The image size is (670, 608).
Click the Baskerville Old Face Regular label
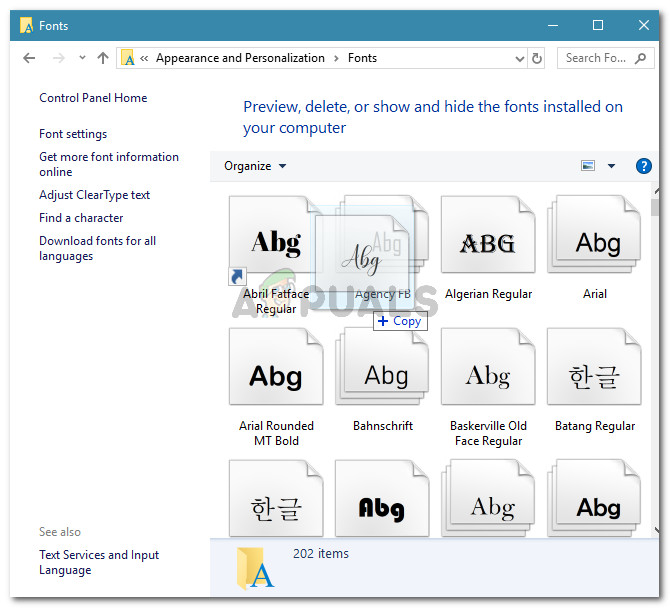[488, 433]
